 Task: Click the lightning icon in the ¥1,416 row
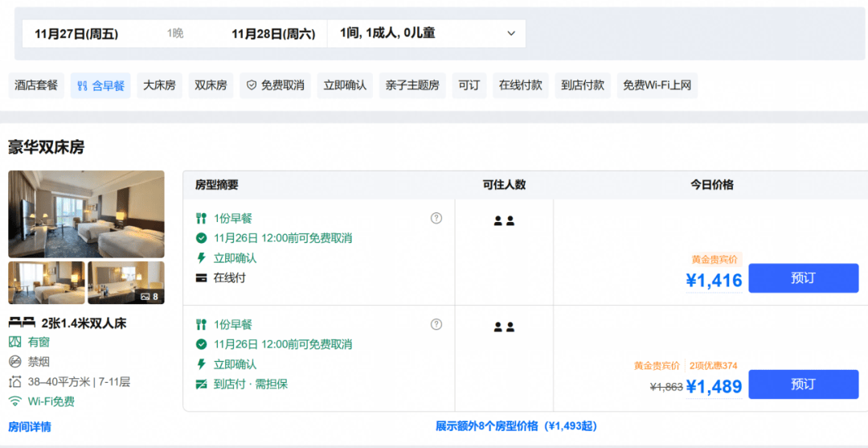point(201,258)
